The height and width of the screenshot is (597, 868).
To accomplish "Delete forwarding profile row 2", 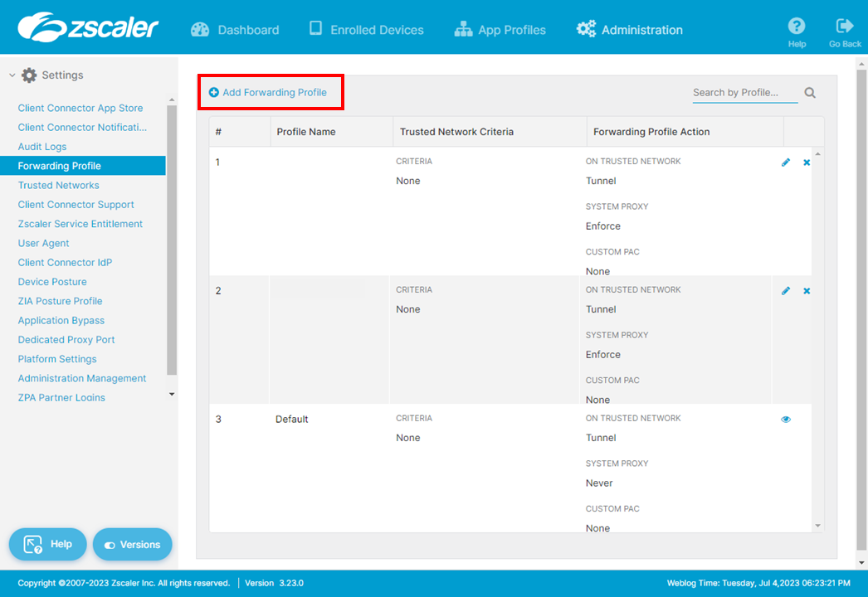I will point(807,290).
